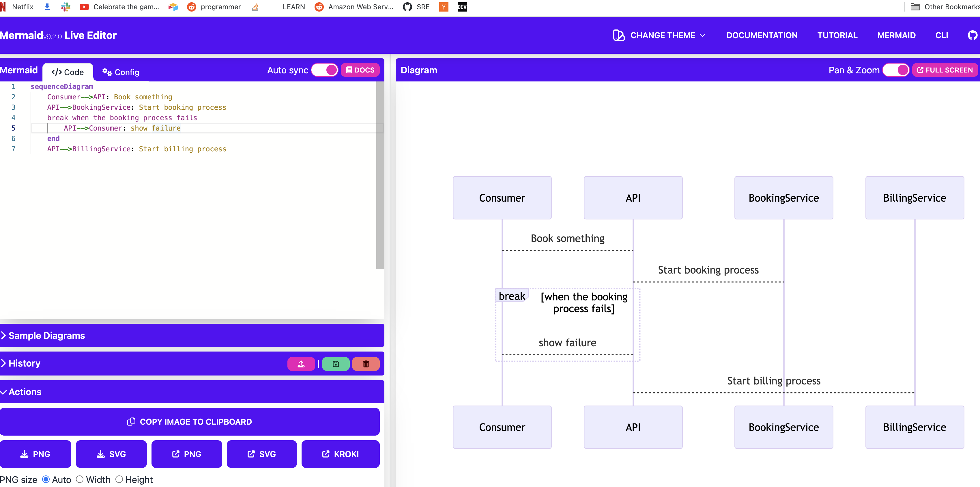Click the FULL SCREEN button
The width and height of the screenshot is (980, 487).
[945, 70]
